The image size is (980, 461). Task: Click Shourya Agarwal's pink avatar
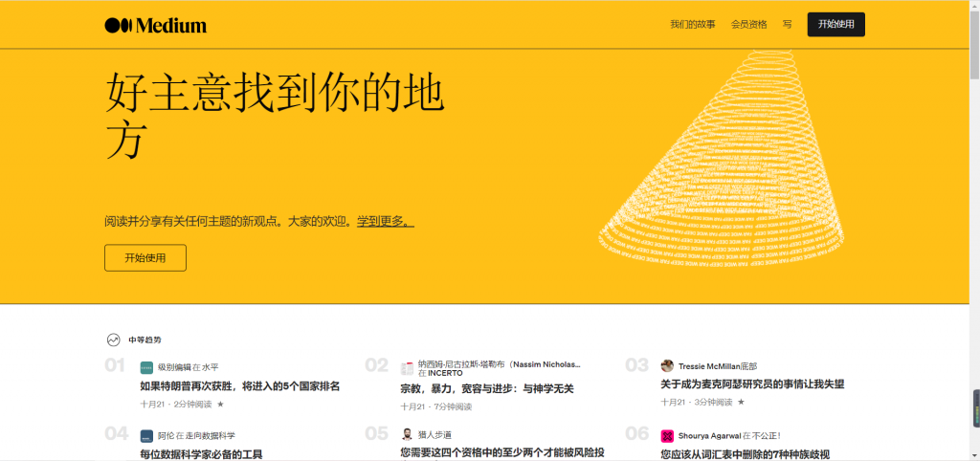point(667,435)
